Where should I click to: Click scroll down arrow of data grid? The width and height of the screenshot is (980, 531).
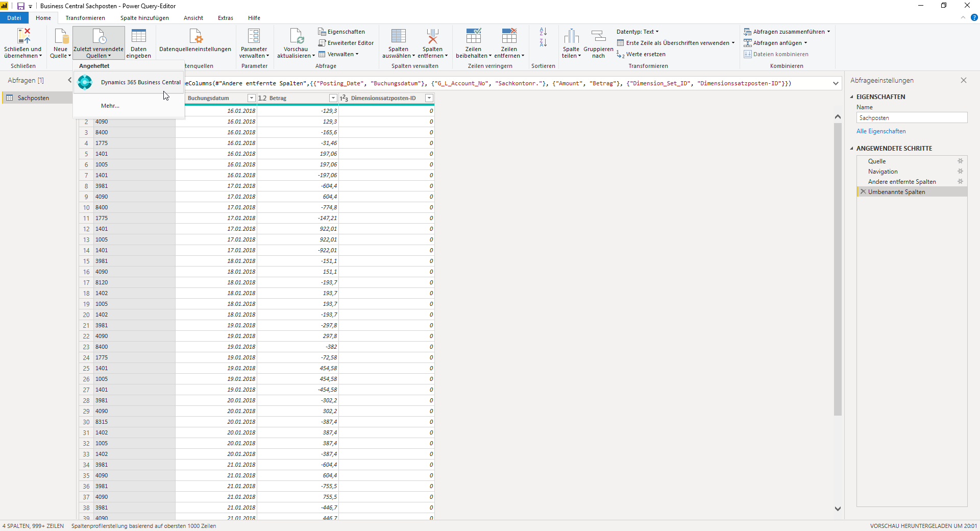point(838,509)
